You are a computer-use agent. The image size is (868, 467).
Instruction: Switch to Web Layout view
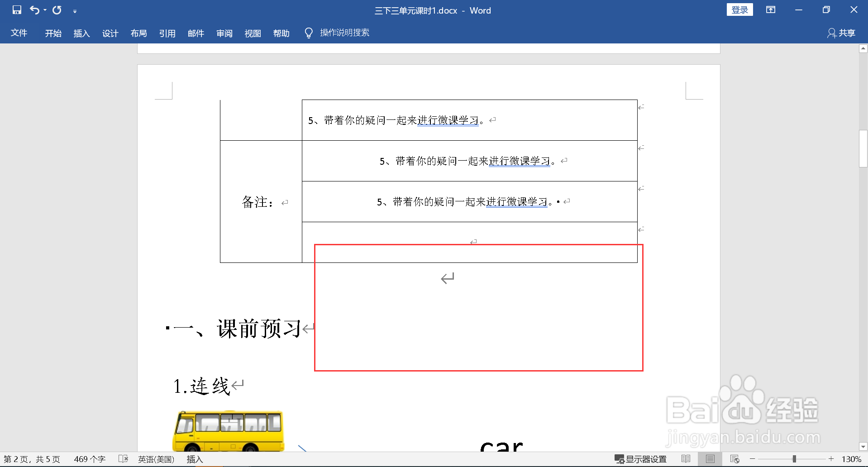[734, 459]
